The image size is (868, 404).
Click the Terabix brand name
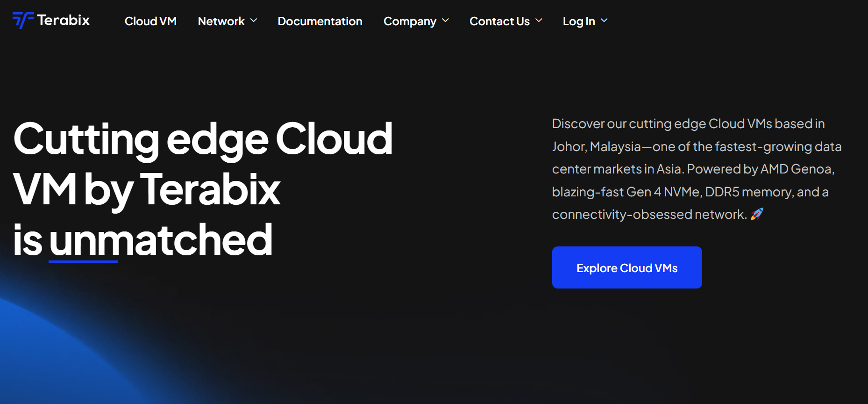point(63,20)
